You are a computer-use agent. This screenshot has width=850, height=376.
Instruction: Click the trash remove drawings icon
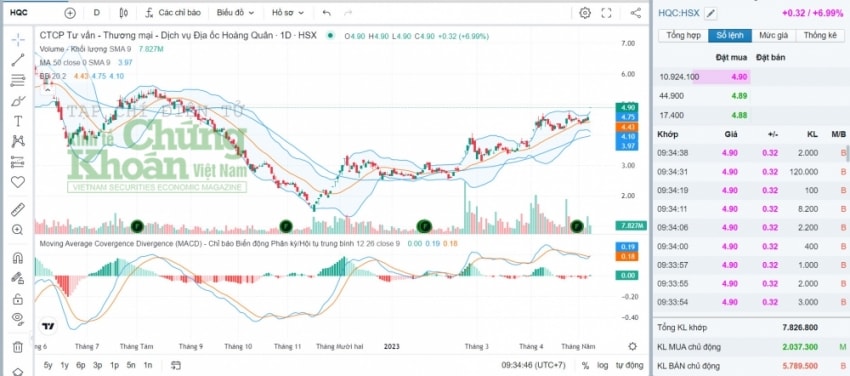tap(18, 347)
